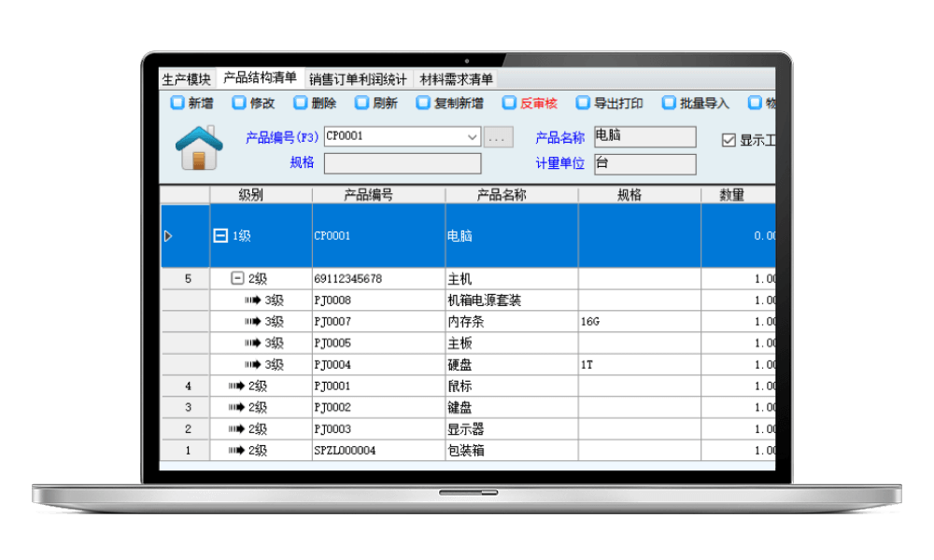
Task: Collapse the 2级 主机 tree node
Action: click(x=237, y=278)
